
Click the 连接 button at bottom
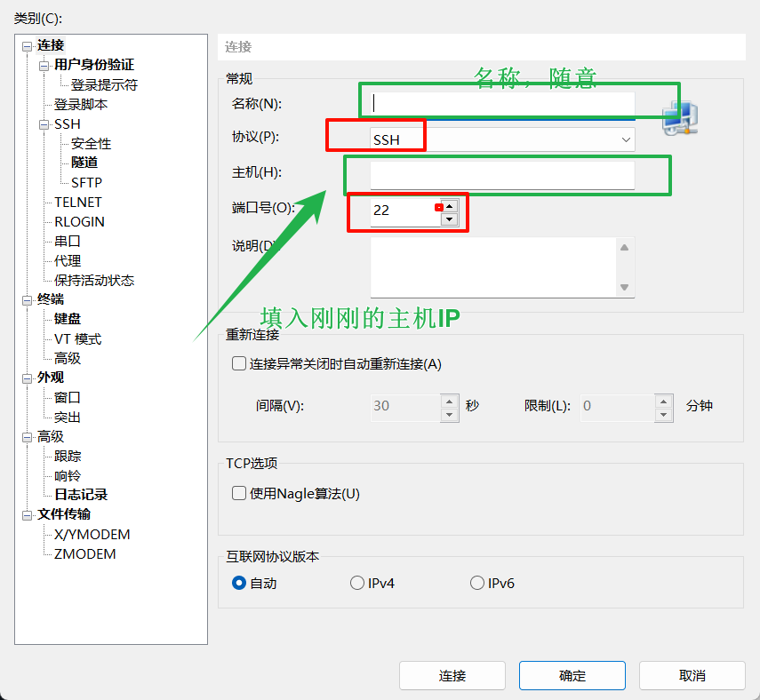tap(452, 675)
